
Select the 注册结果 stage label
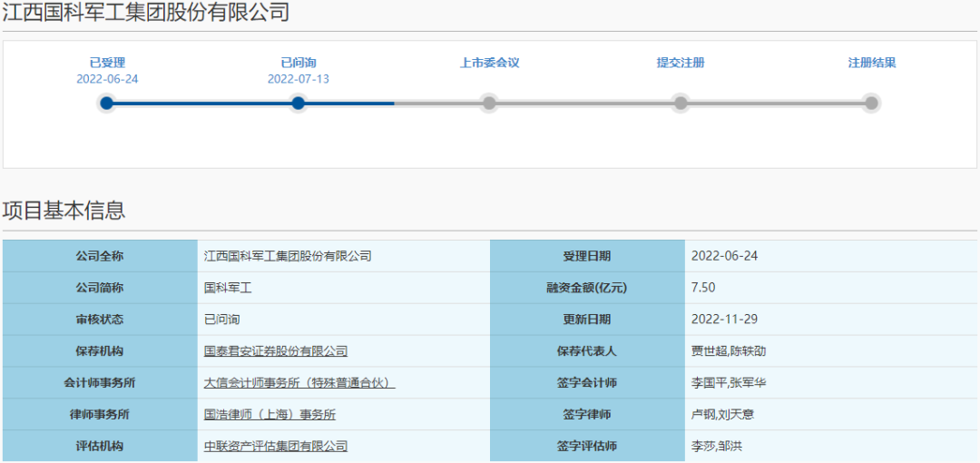coord(872,64)
